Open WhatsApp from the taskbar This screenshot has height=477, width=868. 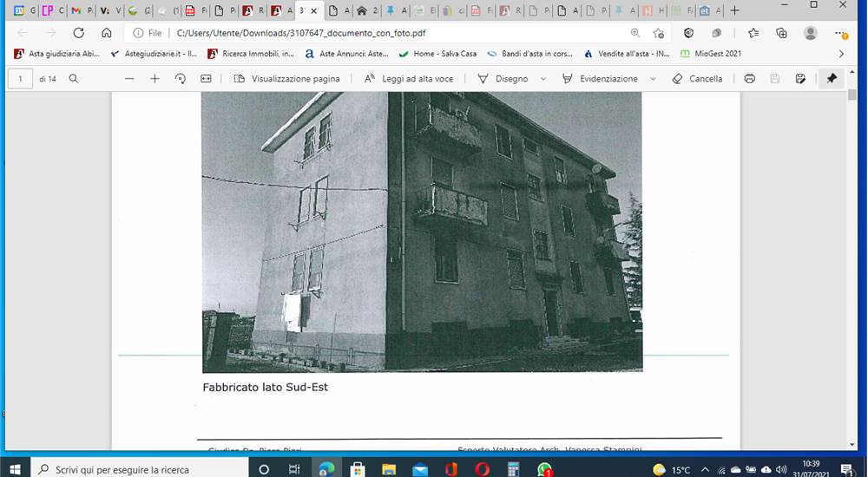[545, 469]
